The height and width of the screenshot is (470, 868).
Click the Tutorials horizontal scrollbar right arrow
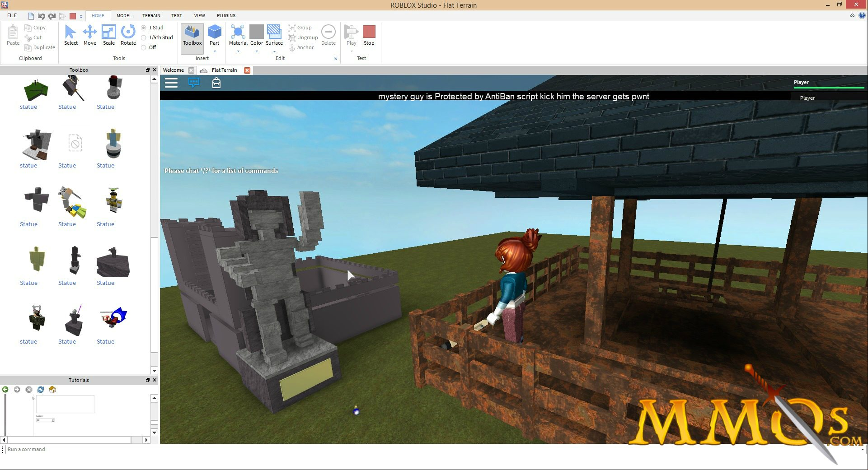coord(146,440)
